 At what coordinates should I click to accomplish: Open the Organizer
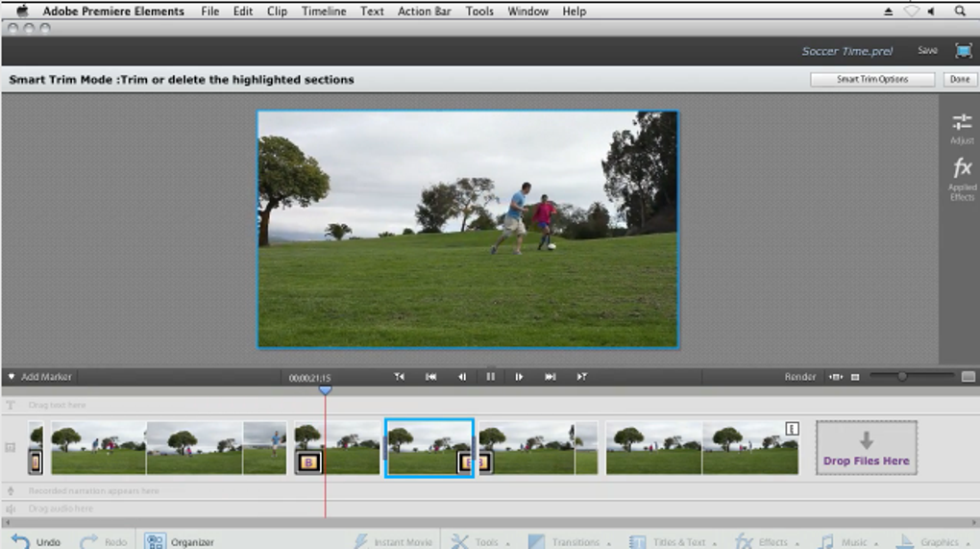[180, 541]
